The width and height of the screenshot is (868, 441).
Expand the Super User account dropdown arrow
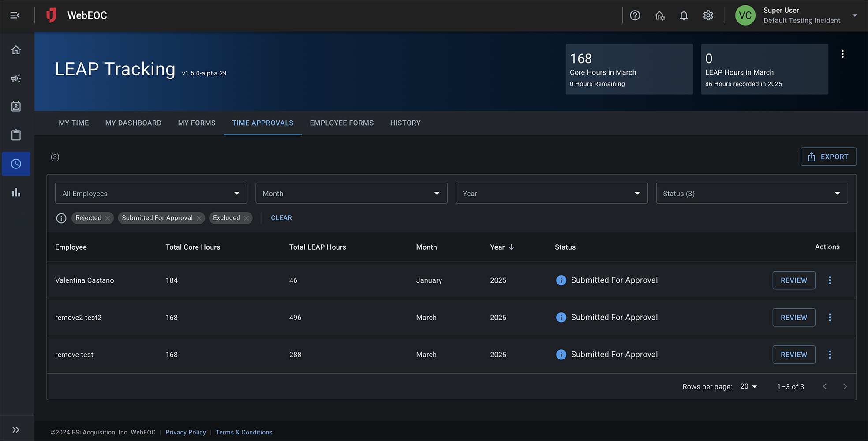pos(855,15)
